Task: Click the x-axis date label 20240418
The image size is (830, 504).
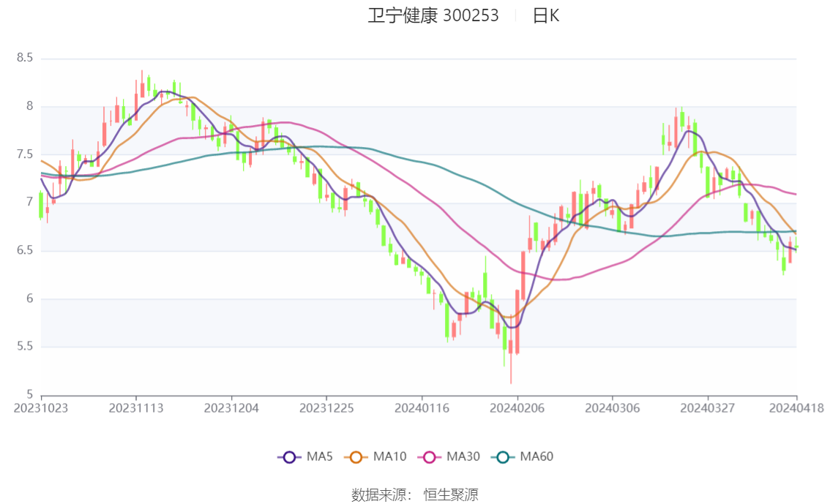Action: click(x=796, y=408)
